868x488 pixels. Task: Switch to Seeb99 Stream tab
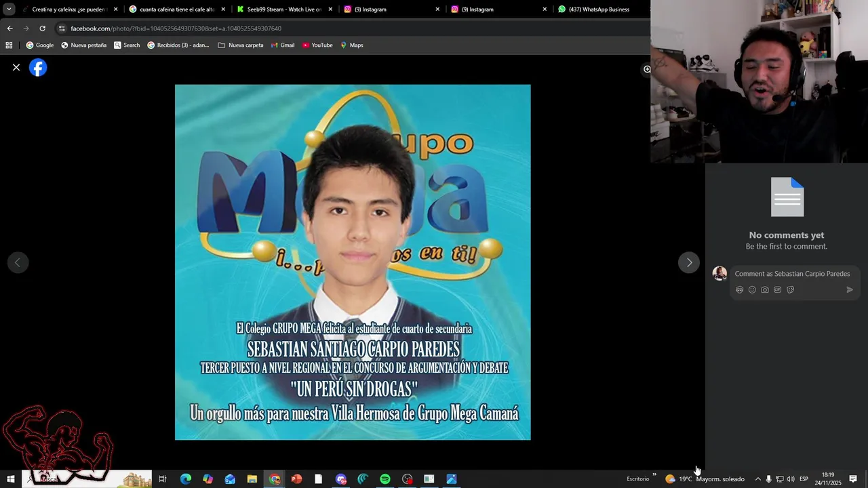283,9
